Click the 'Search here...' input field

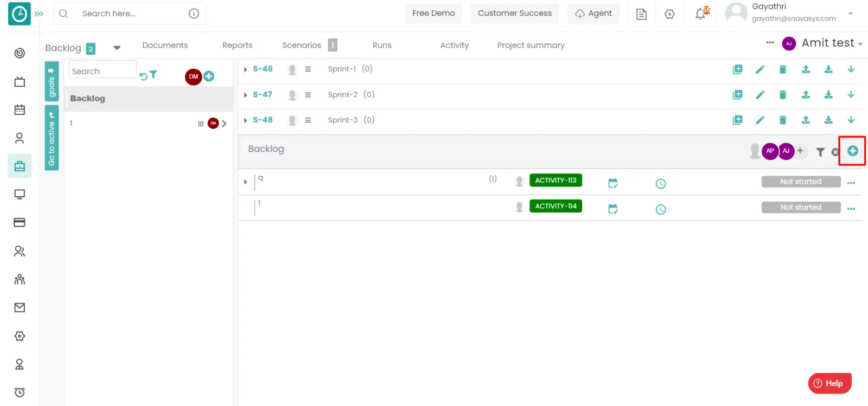[x=130, y=14]
